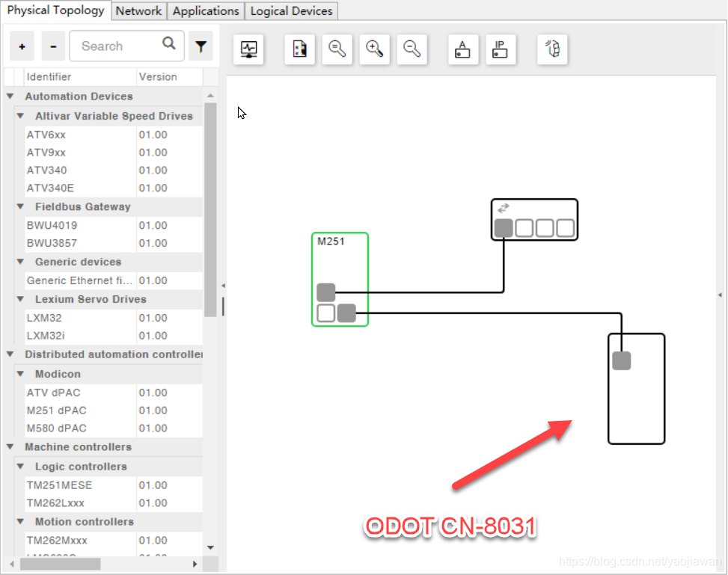Select TM262Lxxx controller entry
Screen dimensions: 728x575
[113, 502]
